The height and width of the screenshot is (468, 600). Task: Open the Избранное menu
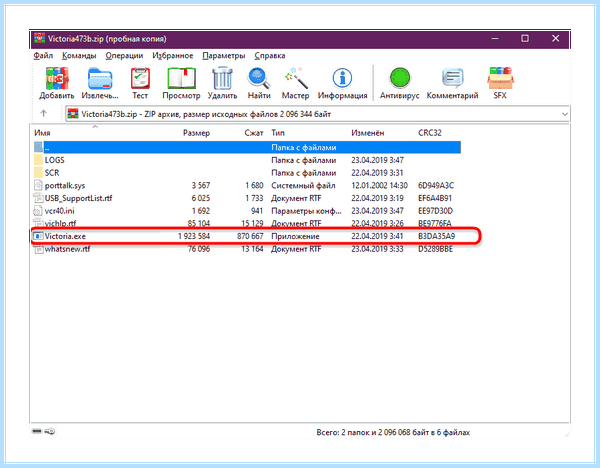173,55
